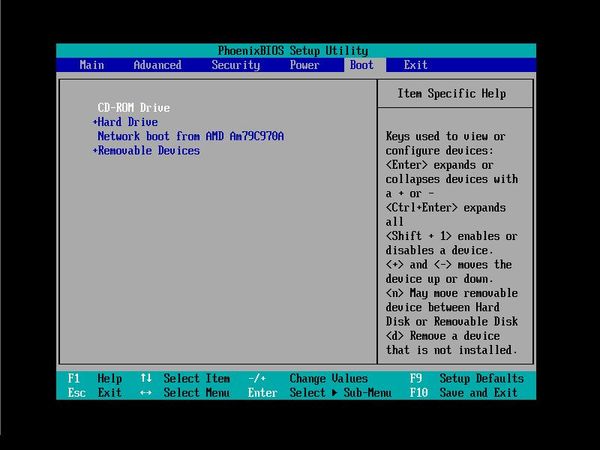
Task: Select the Hard Drive boot entry
Action: [x=128, y=122]
